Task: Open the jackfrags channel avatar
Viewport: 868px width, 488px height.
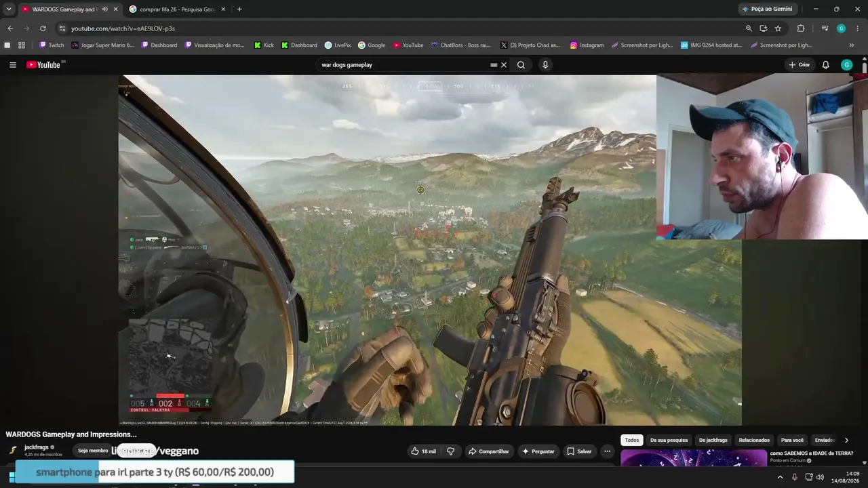Action: 13,450
